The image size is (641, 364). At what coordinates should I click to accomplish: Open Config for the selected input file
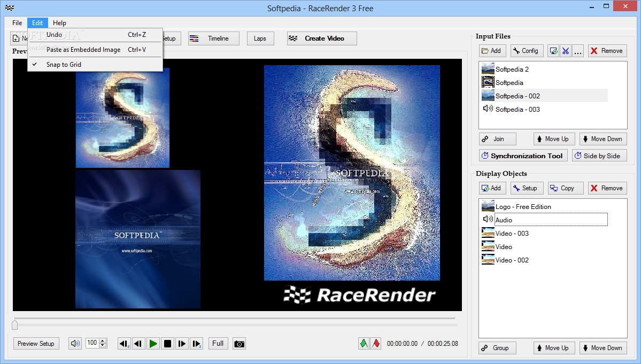[x=527, y=51]
